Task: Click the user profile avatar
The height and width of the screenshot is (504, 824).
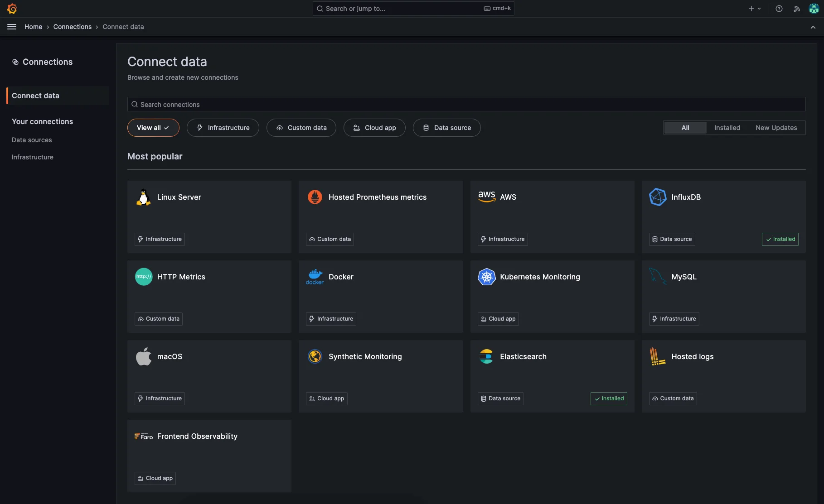Action: 814,9
